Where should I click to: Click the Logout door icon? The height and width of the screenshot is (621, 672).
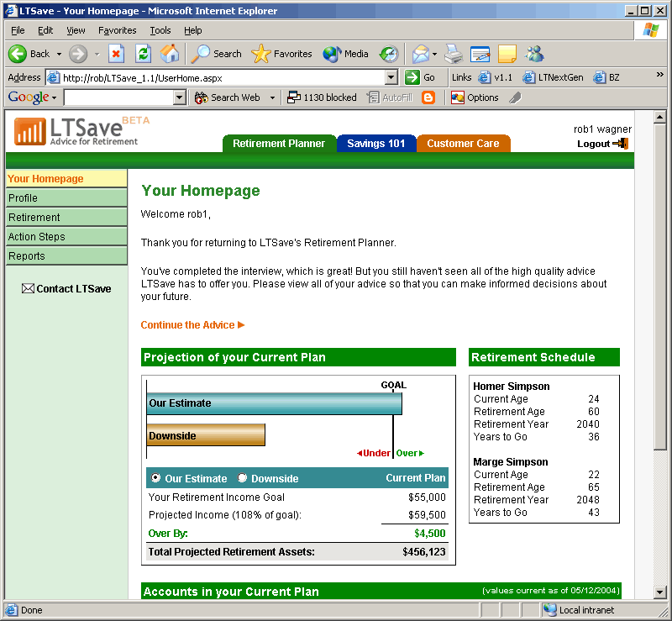coord(621,144)
